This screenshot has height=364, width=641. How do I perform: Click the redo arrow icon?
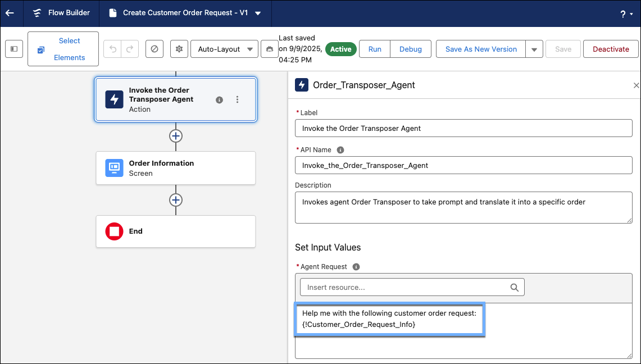130,49
